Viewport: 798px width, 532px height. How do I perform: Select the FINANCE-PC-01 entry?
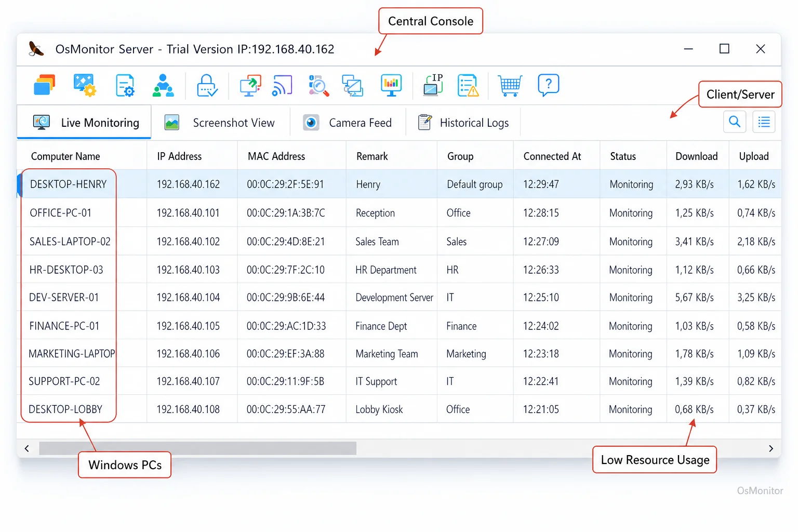point(64,326)
